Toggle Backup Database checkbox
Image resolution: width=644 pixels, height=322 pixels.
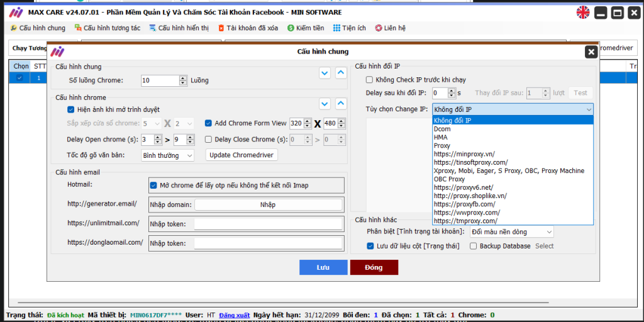[473, 246]
